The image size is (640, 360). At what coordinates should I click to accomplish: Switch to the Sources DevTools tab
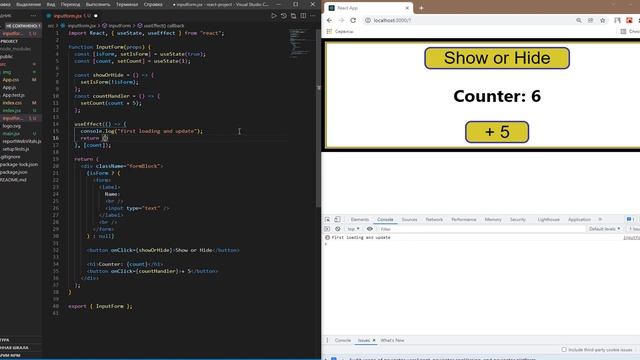tap(409, 220)
